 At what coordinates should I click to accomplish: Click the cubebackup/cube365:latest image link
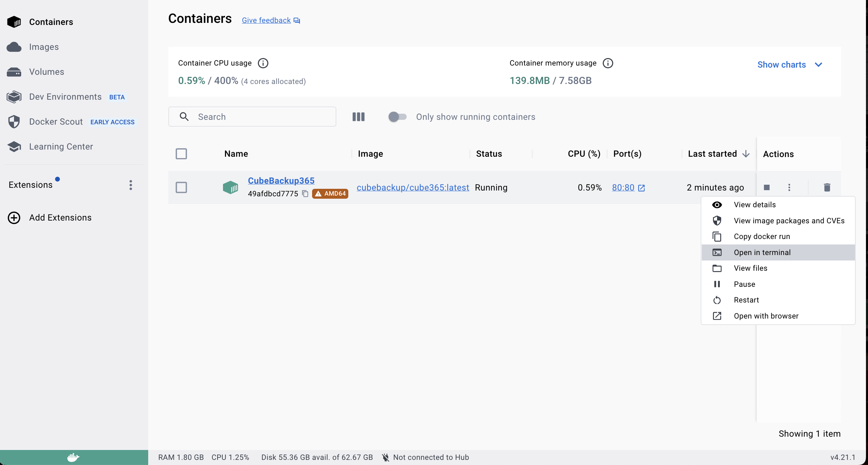tap(412, 187)
